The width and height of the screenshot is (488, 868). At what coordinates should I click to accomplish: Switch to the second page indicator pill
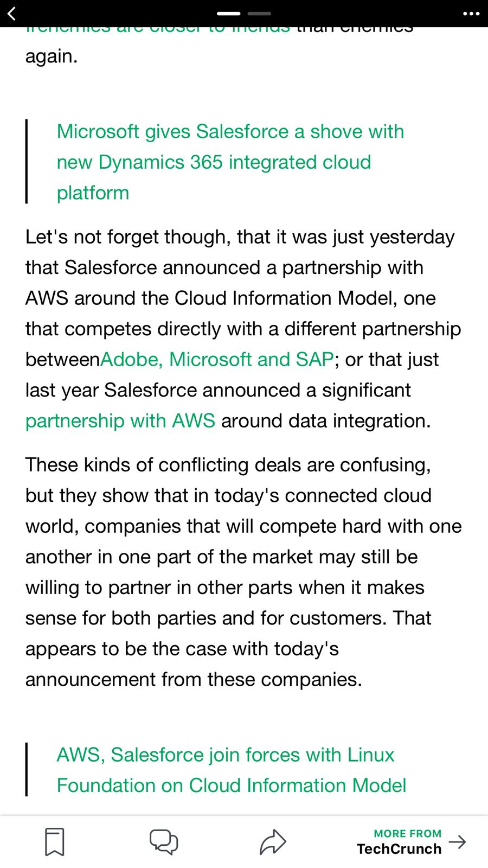(259, 13)
